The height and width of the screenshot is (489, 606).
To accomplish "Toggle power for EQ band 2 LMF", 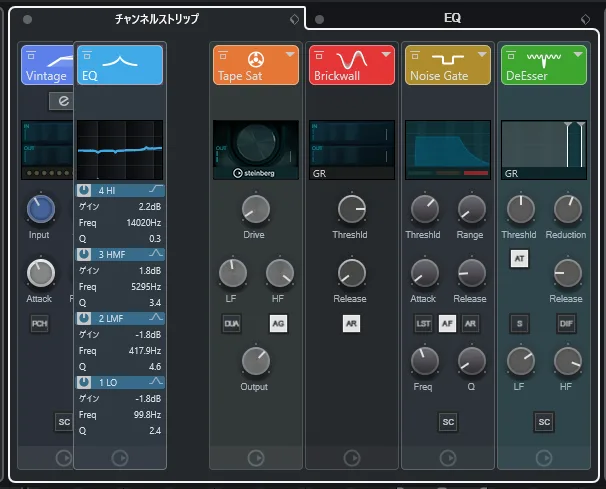I will [83, 318].
